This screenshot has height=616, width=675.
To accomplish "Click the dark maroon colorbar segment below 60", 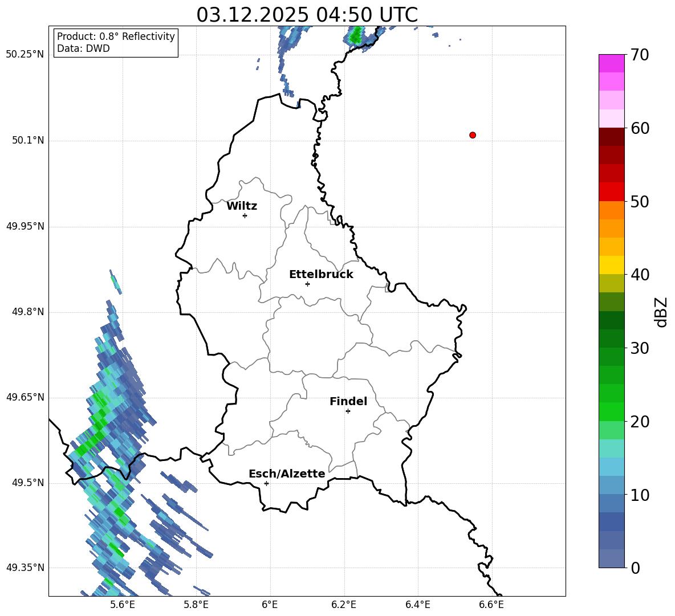I will (612, 137).
